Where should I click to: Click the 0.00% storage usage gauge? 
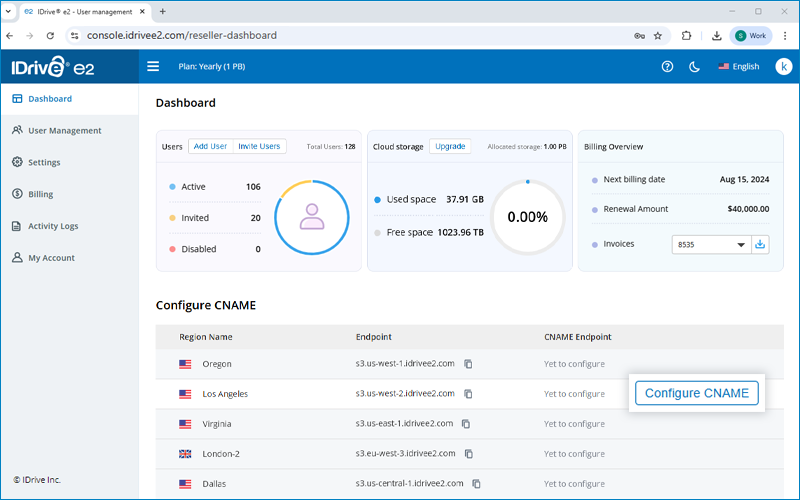(528, 217)
